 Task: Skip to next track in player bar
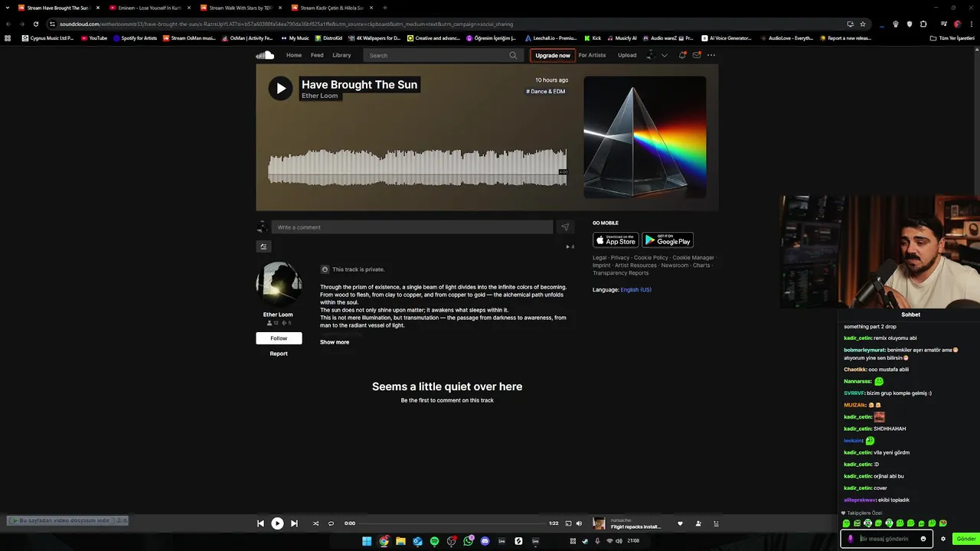pyautogui.click(x=294, y=523)
